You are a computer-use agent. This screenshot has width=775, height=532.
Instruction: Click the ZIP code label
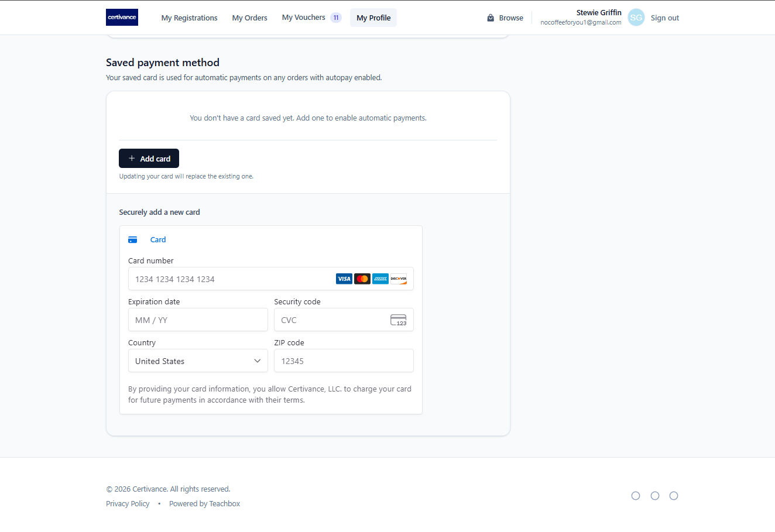289,343
